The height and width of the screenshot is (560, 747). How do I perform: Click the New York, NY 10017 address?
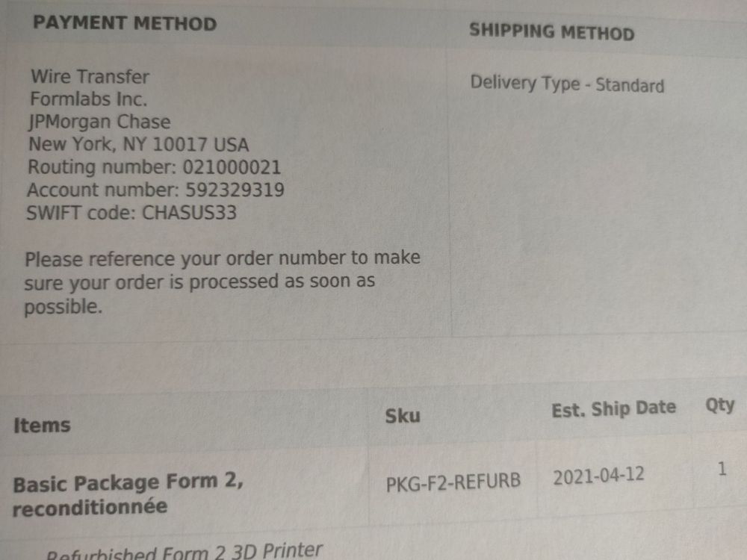coord(139,144)
